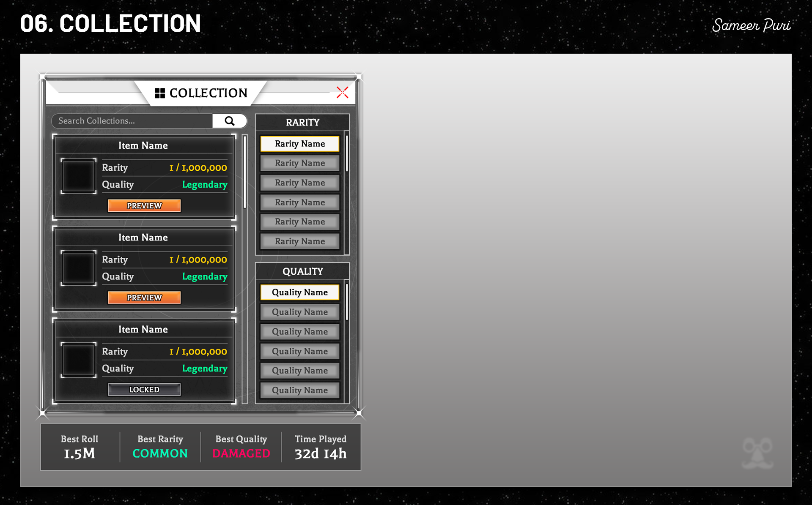Click the item list scrollbar handle
812x505 pixels.
244,171
